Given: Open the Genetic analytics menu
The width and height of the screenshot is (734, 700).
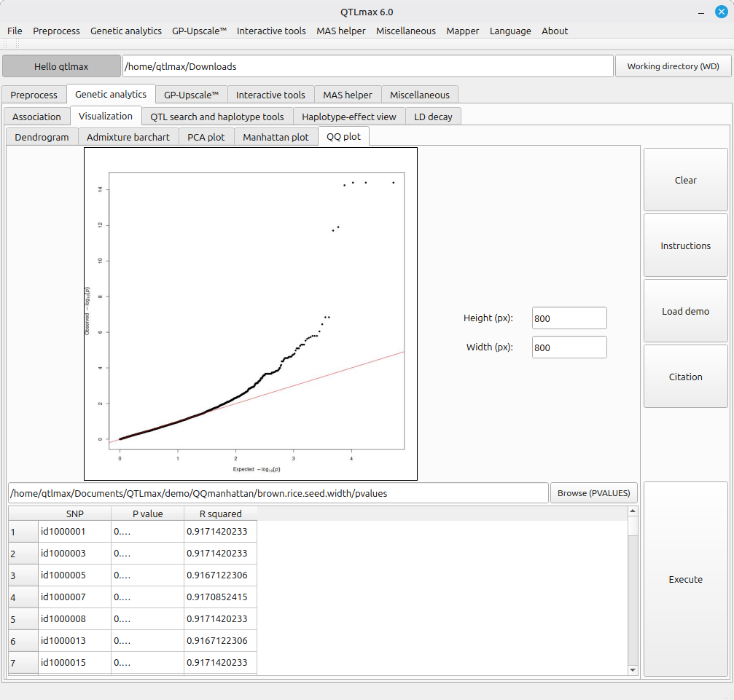Looking at the screenshot, I should [x=125, y=31].
